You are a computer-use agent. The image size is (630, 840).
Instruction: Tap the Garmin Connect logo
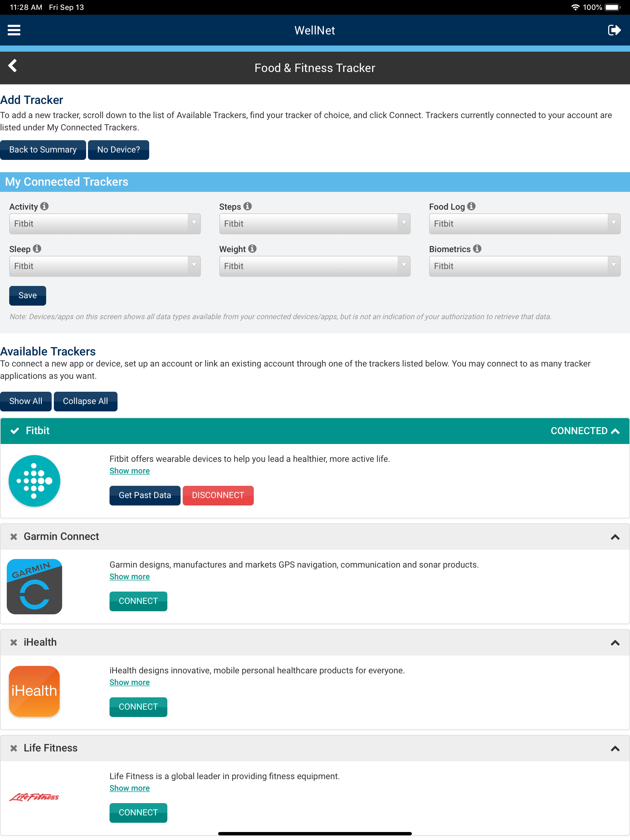34,586
